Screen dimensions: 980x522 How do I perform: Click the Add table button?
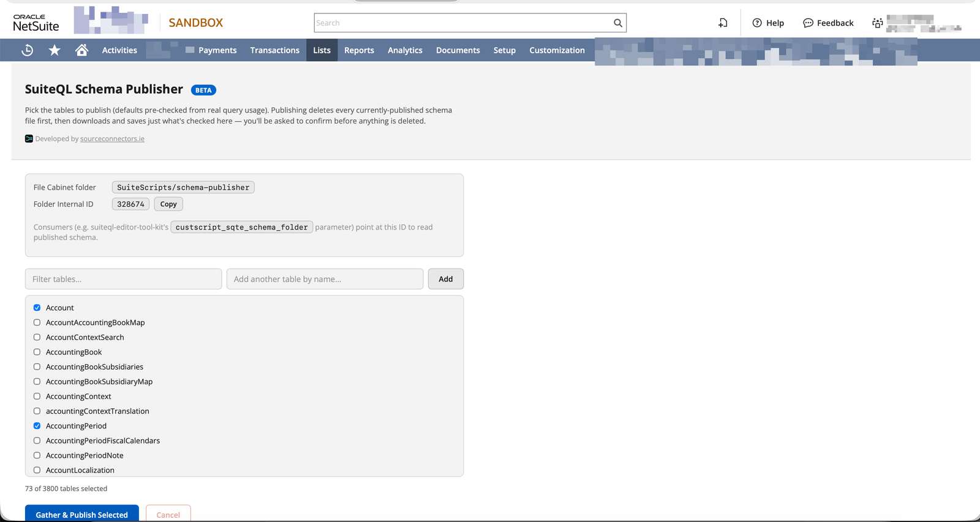pyautogui.click(x=445, y=279)
